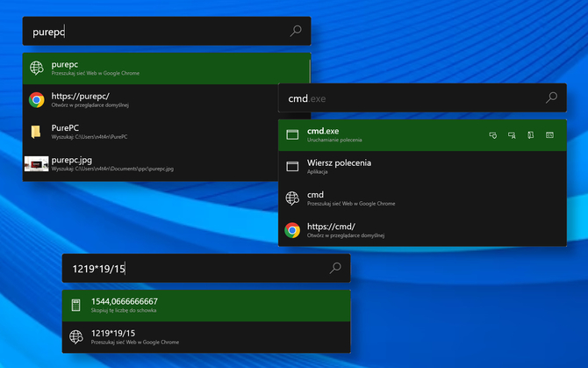Open the containing folder for cmd.exe

(531, 135)
